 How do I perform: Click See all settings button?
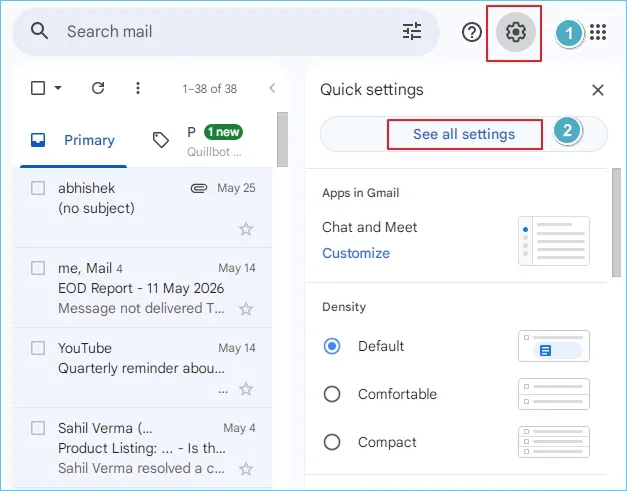click(x=464, y=134)
